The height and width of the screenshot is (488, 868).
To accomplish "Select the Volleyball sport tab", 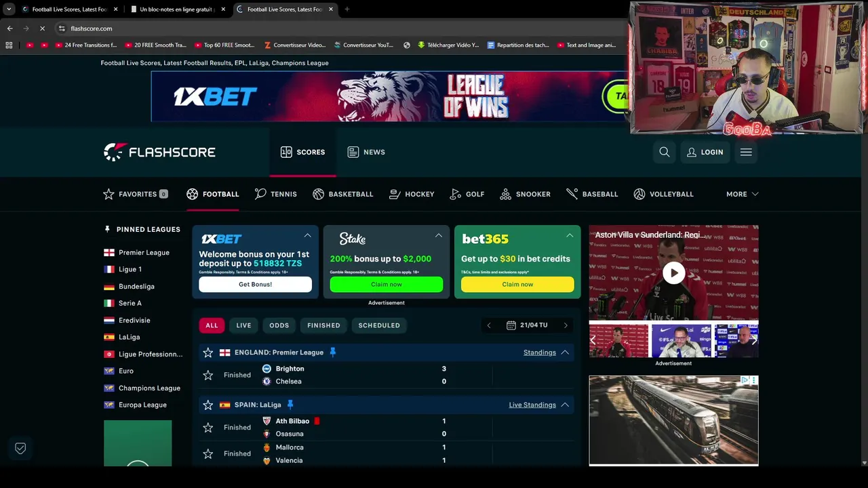I will [664, 194].
